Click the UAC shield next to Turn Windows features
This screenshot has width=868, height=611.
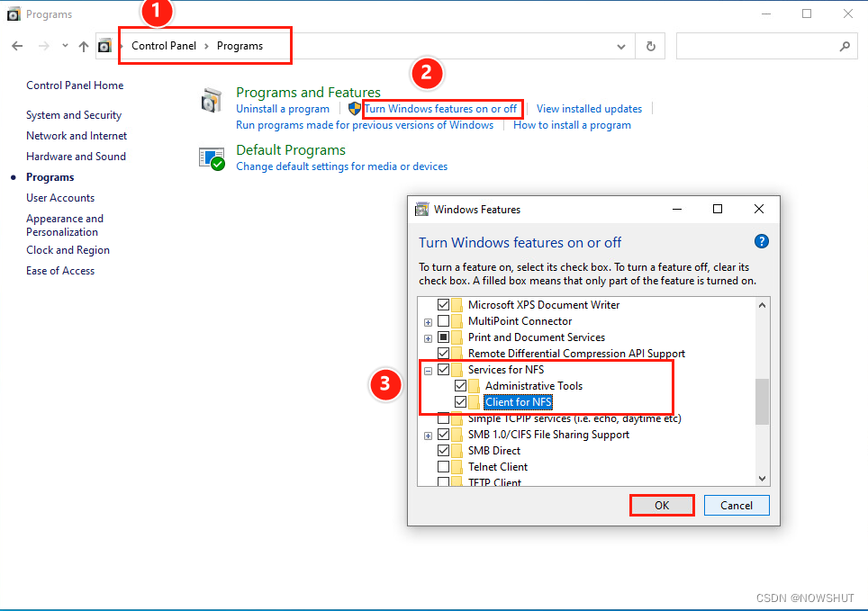(354, 109)
